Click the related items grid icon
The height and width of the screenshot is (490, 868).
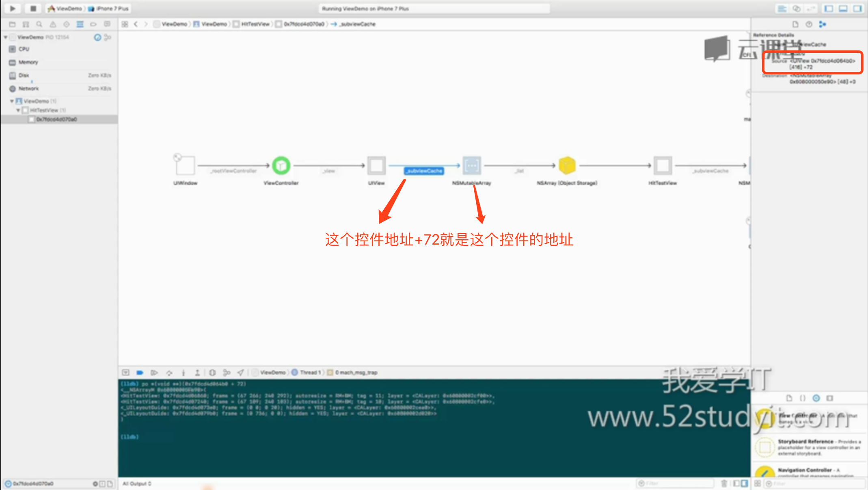(125, 24)
